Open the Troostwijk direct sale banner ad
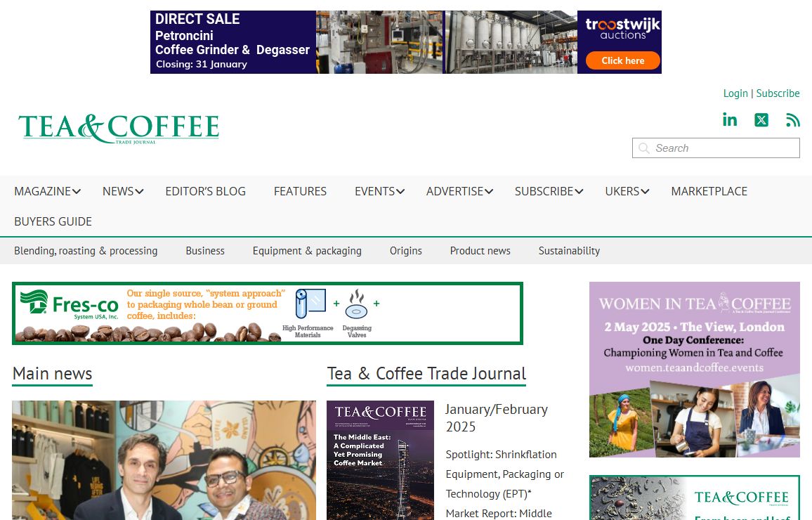The width and height of the screenshot is (812, 520). coord(405,42)
